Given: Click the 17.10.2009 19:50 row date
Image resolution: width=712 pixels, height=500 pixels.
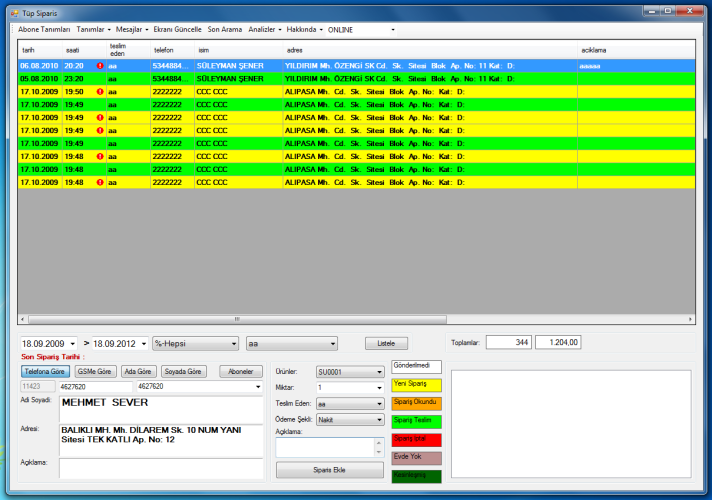Looking at the screenshot, I should point(40,92).
